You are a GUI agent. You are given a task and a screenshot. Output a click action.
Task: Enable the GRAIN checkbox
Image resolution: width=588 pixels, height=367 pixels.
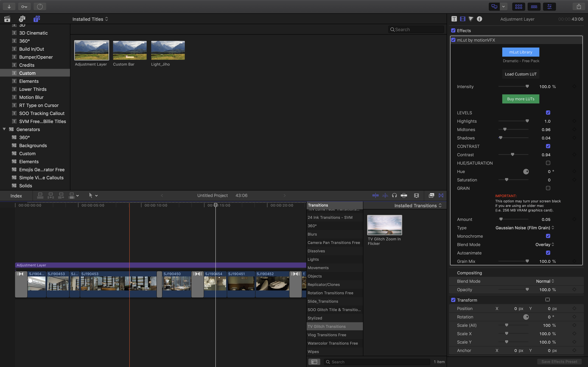pos(548,188)
